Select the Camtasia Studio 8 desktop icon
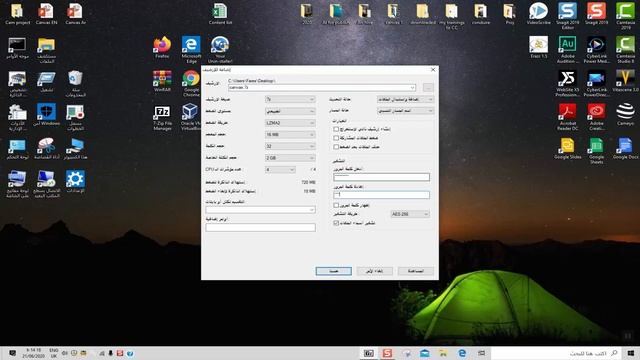The height and width of the screenshot is (360, 640). (x=625, y=50)
